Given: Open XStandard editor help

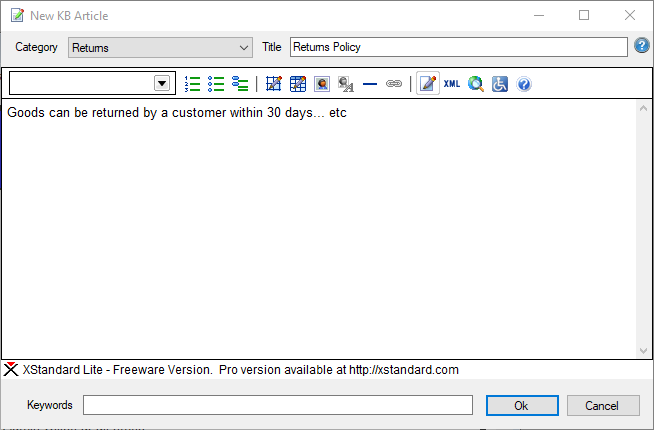Looking at the screenshot, I should (x=524, y=84).
